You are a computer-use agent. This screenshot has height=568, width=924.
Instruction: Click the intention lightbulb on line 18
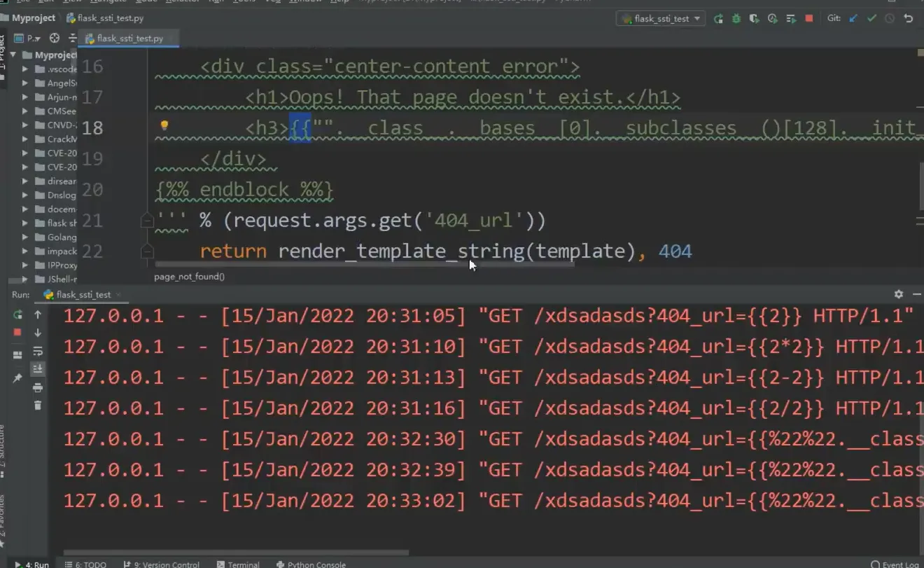click(x=164, y=126)
